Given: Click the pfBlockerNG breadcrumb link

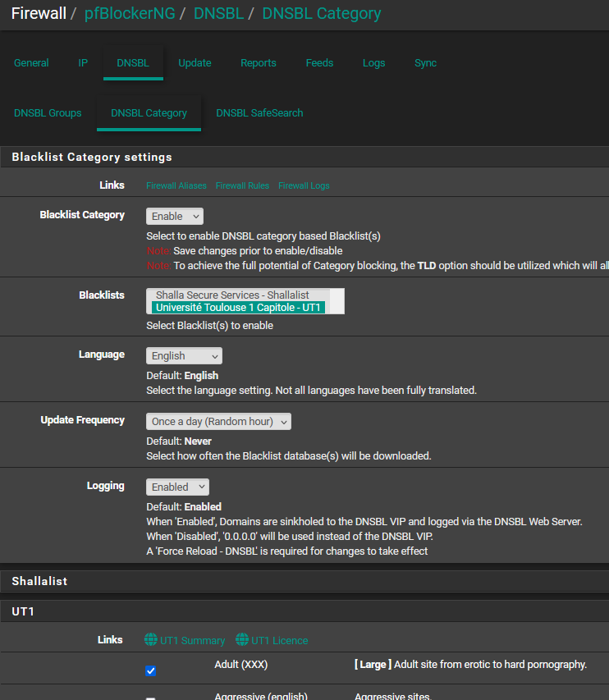Looking at the screenshot, I should point(130,13).
